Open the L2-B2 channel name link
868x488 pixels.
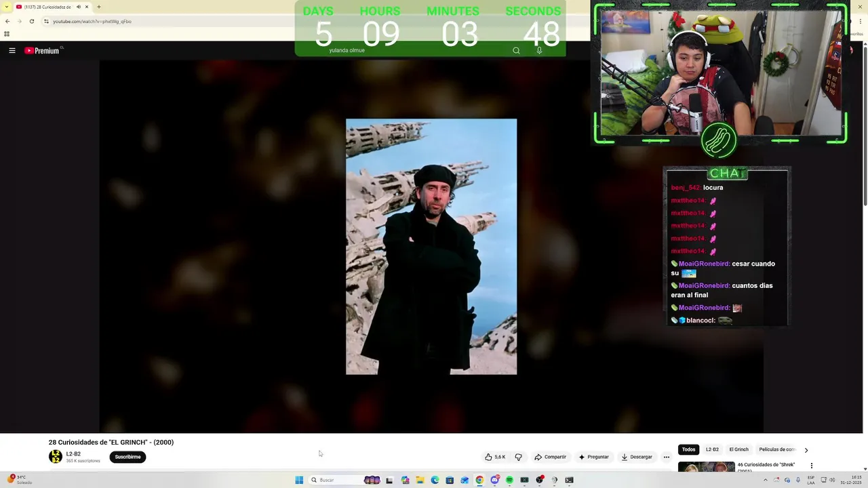point(73,454)
